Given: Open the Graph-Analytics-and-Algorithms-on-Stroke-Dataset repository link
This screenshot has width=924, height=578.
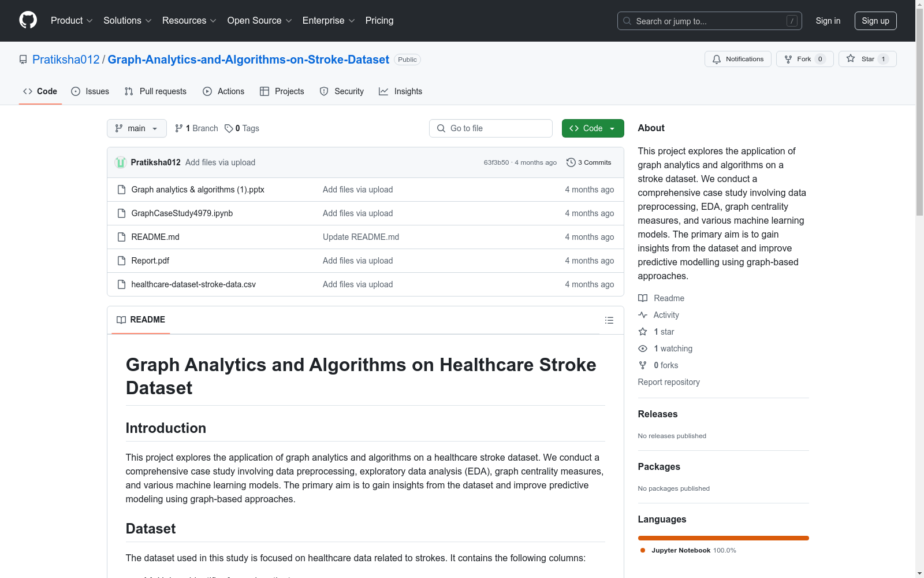Looking at the screenshot, I should (248, 60).
